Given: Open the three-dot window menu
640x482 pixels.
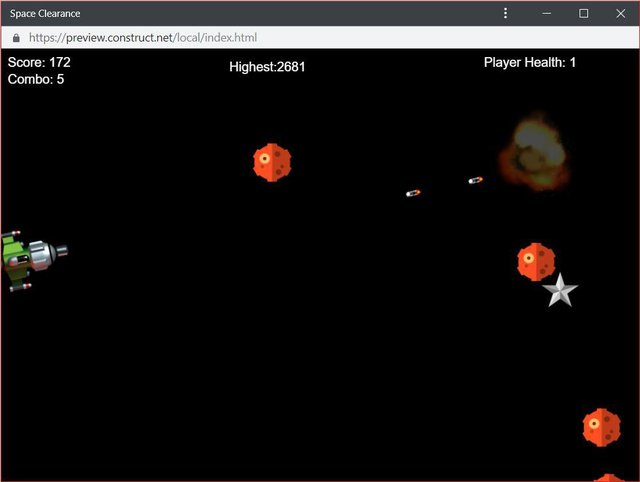Looking at the screenshot, I should (x=505, y=13).
